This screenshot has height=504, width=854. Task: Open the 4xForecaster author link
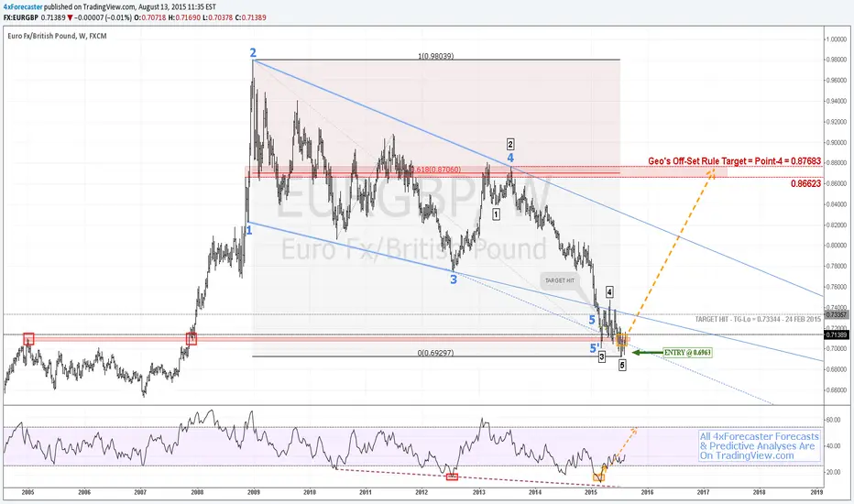[23, 7]
